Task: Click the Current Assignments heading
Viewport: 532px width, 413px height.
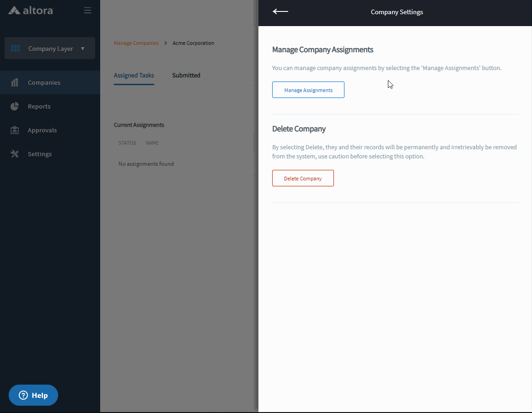Action: 139,125
